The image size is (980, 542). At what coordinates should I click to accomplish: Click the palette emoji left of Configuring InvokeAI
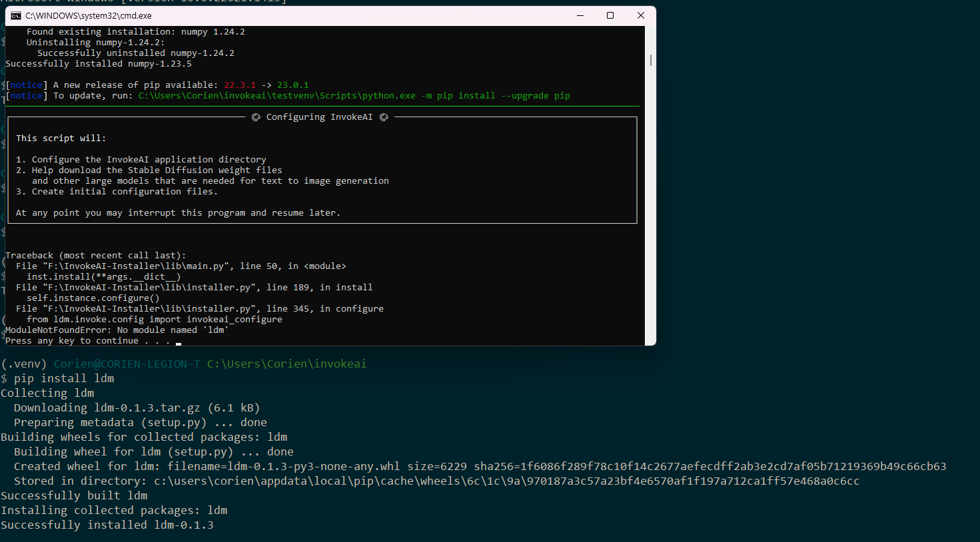point(256,117)
